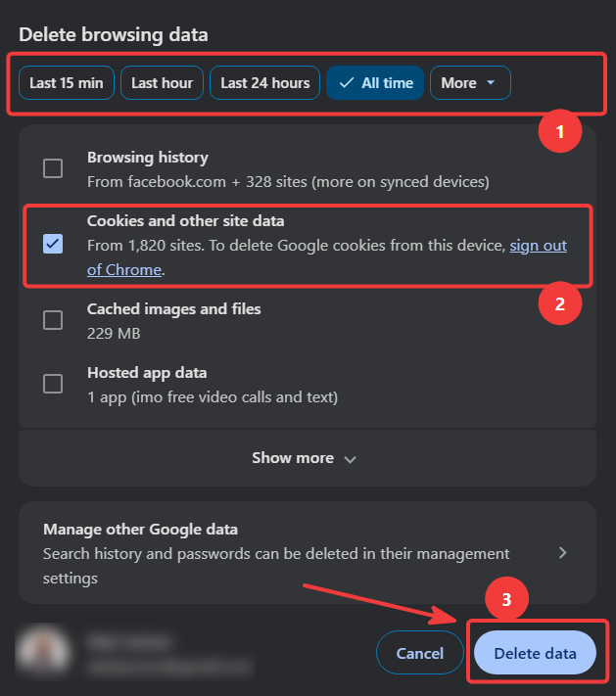Select the Last 15 min time range
This screenshot has width=616, height=696.
pos(67,83)
